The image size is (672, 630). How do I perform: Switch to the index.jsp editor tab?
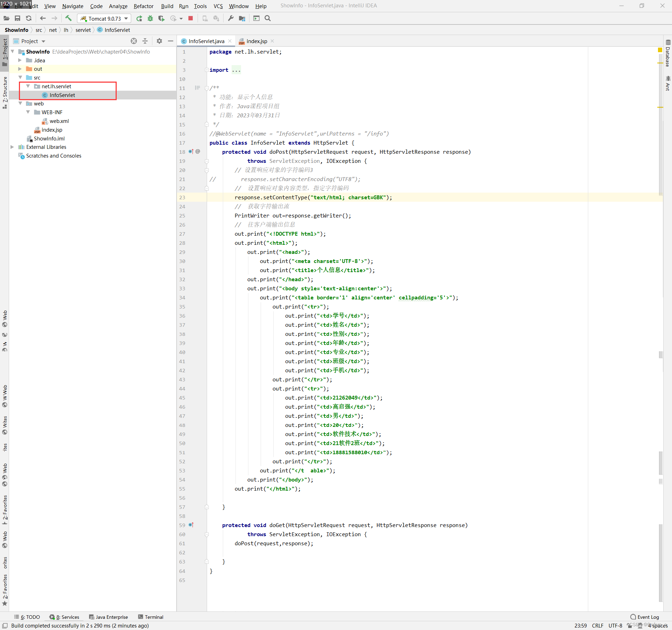[x=256, y=41]
